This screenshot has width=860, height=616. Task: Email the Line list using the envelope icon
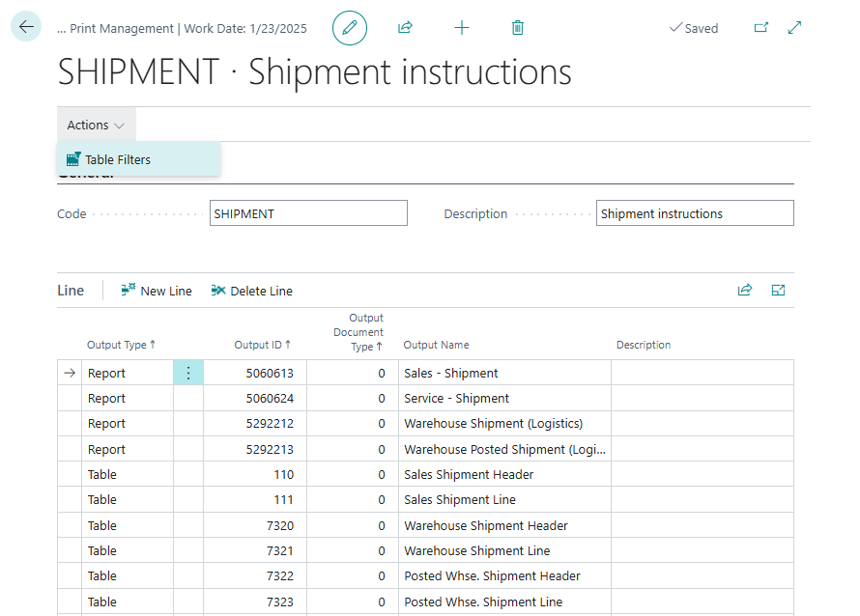coord(778,290)
